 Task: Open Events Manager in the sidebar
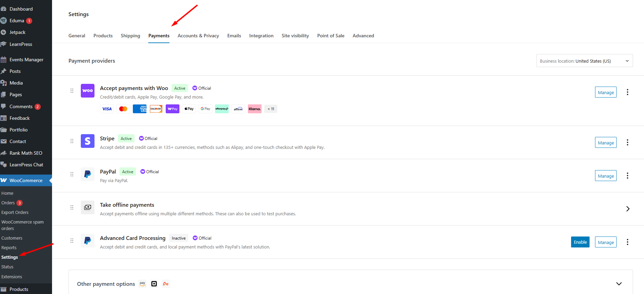[26, 60]
